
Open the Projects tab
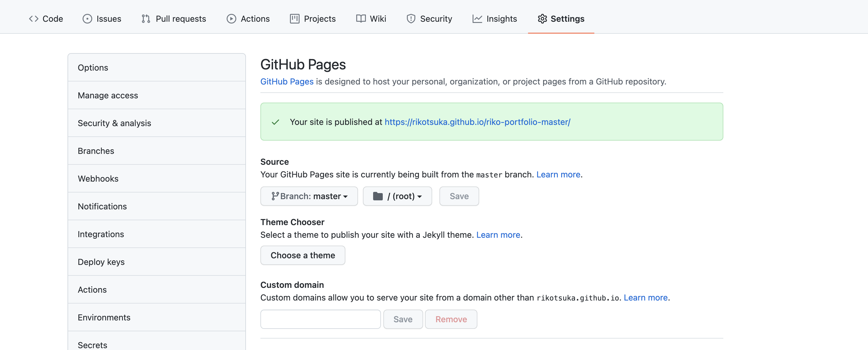[x=313, y=18]
